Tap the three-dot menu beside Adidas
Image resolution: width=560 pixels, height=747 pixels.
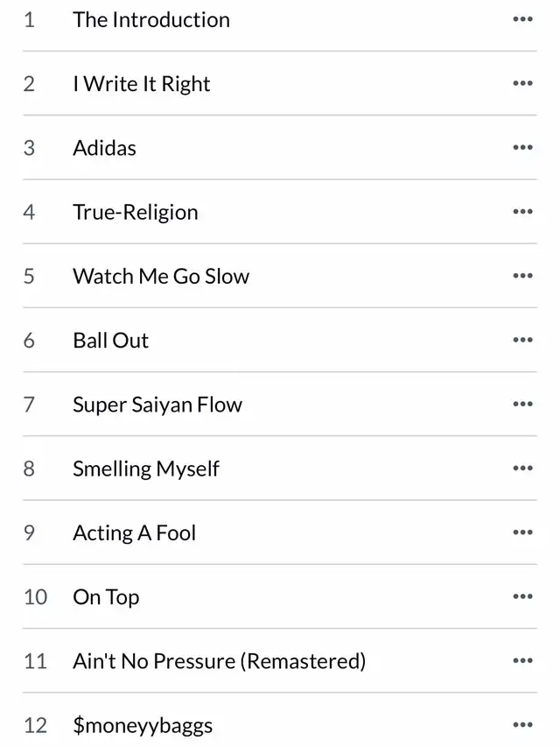tap(522, 147)
